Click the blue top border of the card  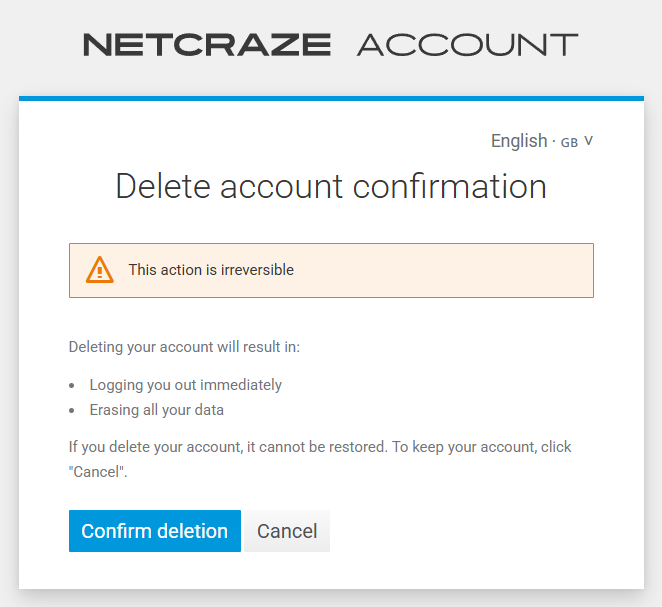(331, 98)
